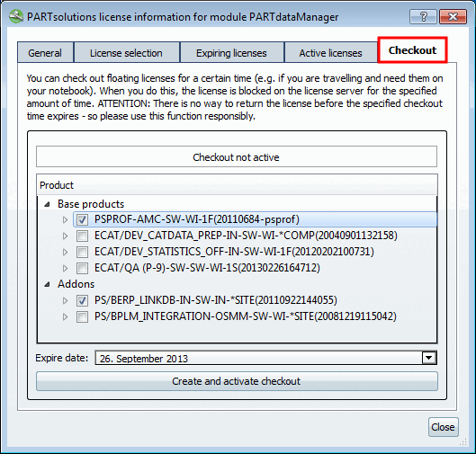Screen dimensions: 476x454
Task: Click the Addons group label
Action: pyautogui.click(x=76, y=284)
